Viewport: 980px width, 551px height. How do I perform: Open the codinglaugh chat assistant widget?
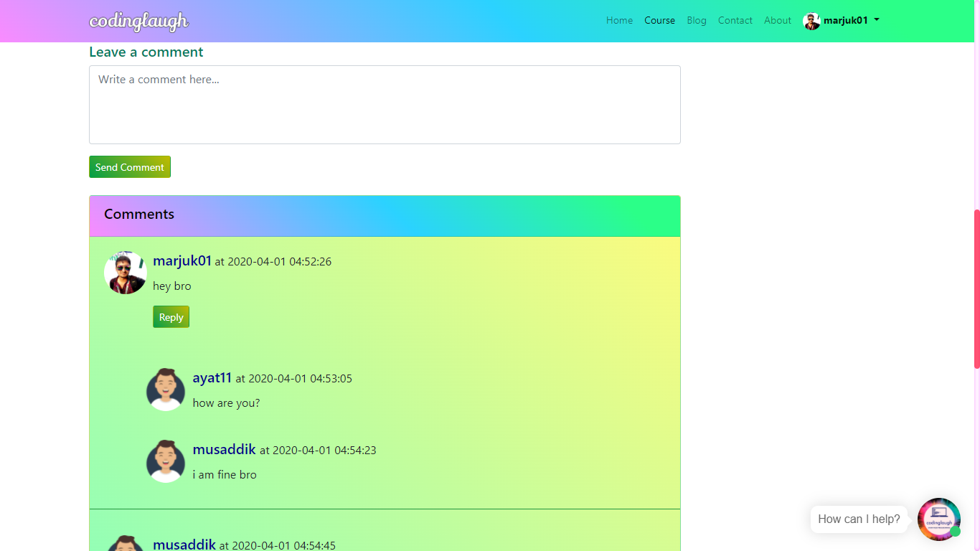[x=938, y=519]
